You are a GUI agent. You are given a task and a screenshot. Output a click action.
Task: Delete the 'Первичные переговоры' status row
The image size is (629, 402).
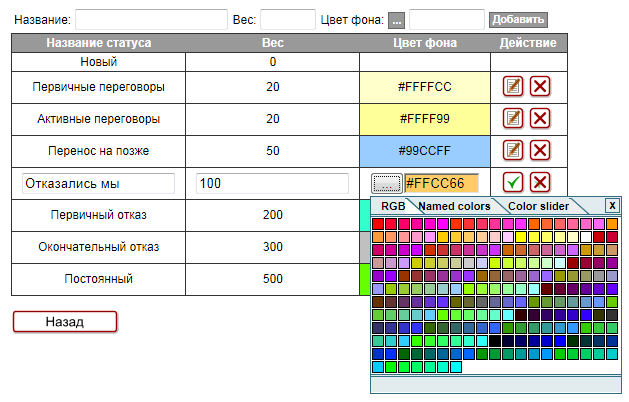click(540, 87)
